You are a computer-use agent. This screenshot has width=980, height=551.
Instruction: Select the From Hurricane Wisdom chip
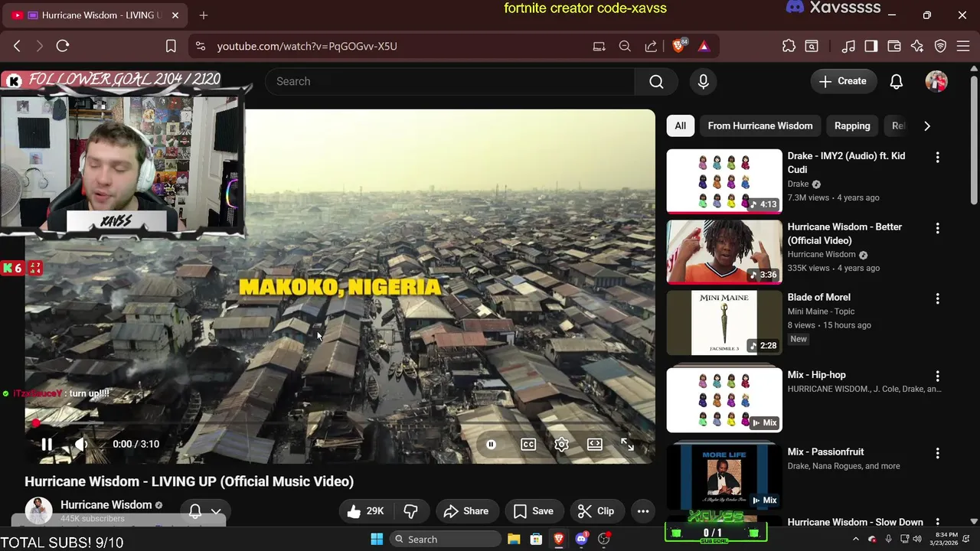[x=760, y=126]
